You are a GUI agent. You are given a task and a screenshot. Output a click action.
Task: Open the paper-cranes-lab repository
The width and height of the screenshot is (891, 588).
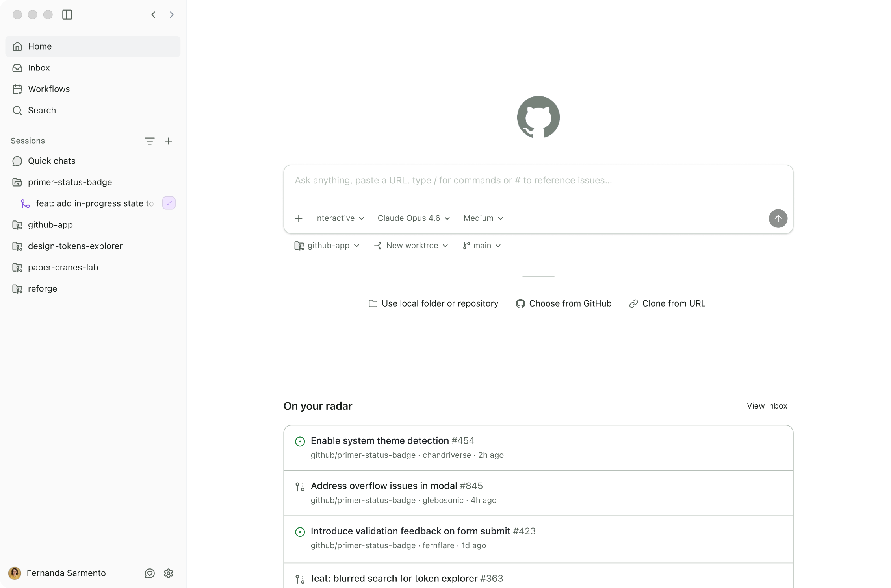pyautogui.click(x=93, y=267)
